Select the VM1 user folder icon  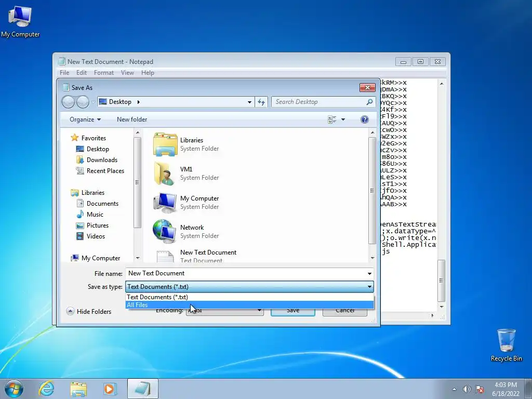coord(165,174)
